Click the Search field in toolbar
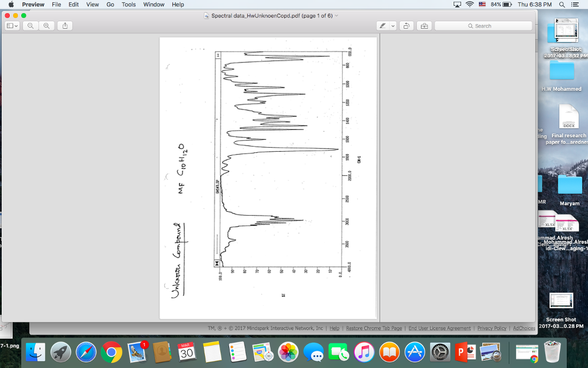 tap(483, 26)
